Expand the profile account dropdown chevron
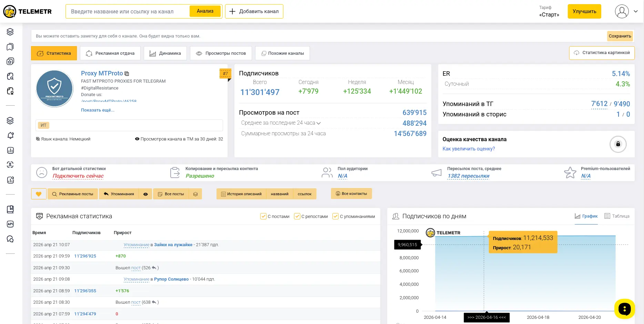The image size is (644, 324). (x=636, y=11)
